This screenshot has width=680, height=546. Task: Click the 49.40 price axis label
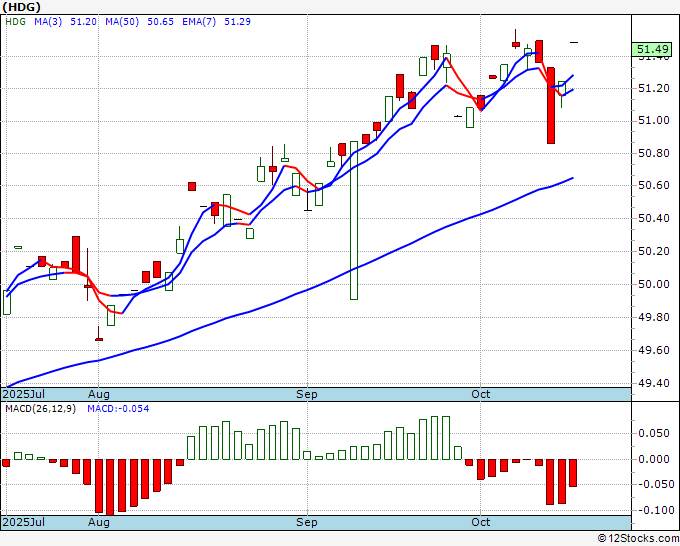(x=654, y=383)
